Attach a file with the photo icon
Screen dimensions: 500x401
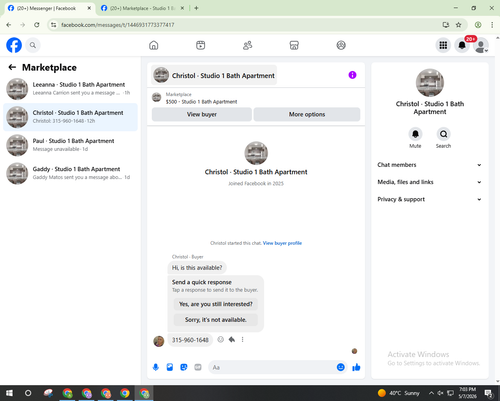point(170,367)
